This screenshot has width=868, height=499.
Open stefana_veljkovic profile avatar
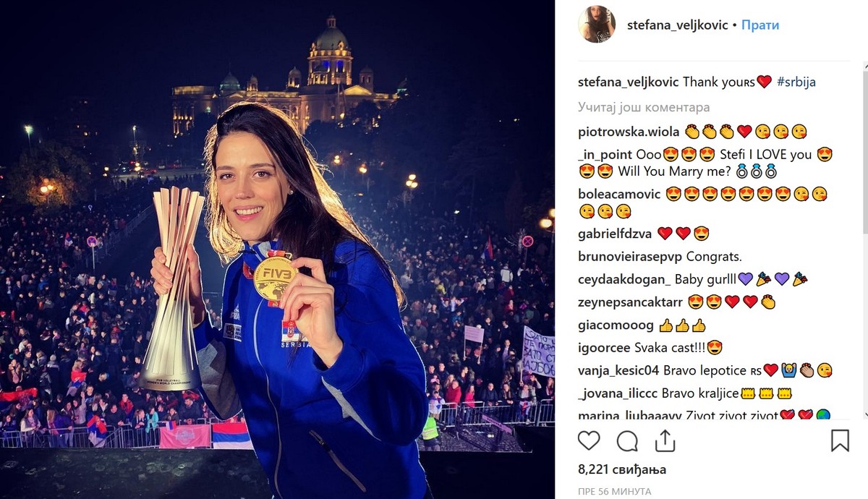tap(597, 25)
